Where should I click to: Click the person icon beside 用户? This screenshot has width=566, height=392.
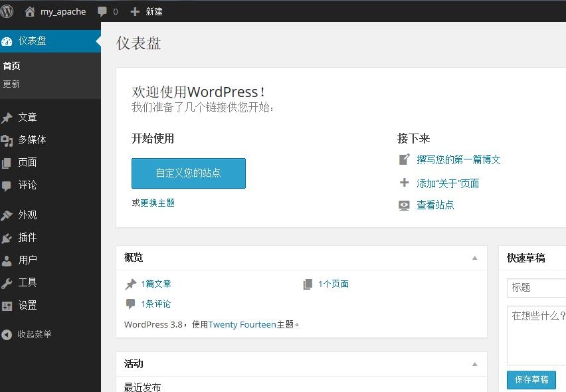7,260
